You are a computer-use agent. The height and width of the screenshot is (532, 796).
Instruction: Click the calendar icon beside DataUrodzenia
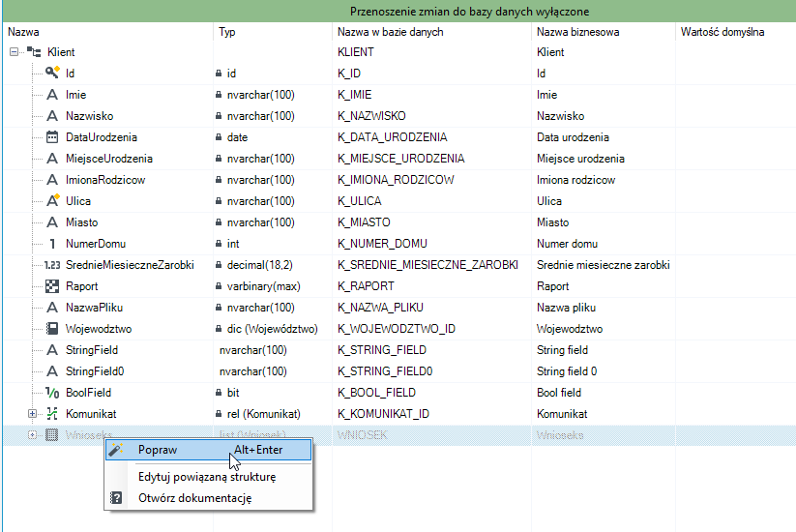tap(52, 137)
